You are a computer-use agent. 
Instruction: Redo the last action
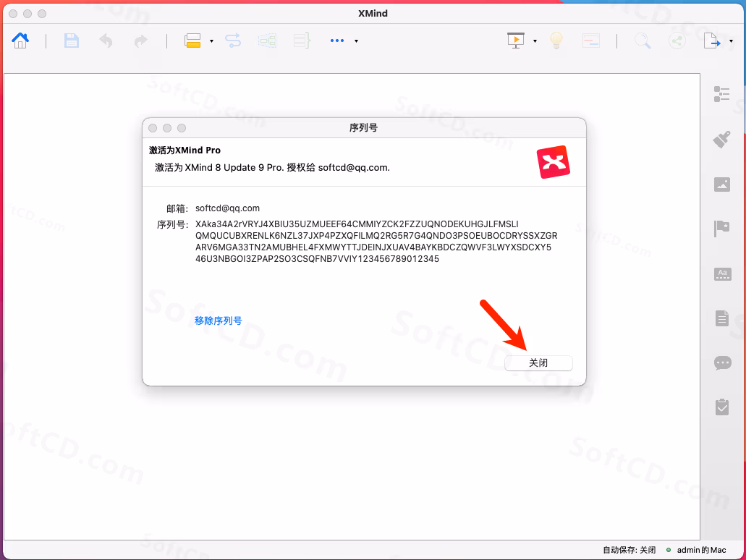(x=141, y=41)
